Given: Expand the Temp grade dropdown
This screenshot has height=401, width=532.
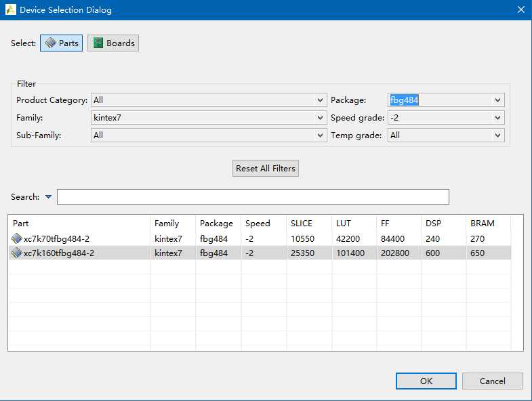Looking at the screenshot, I should [x=446, y=135].
